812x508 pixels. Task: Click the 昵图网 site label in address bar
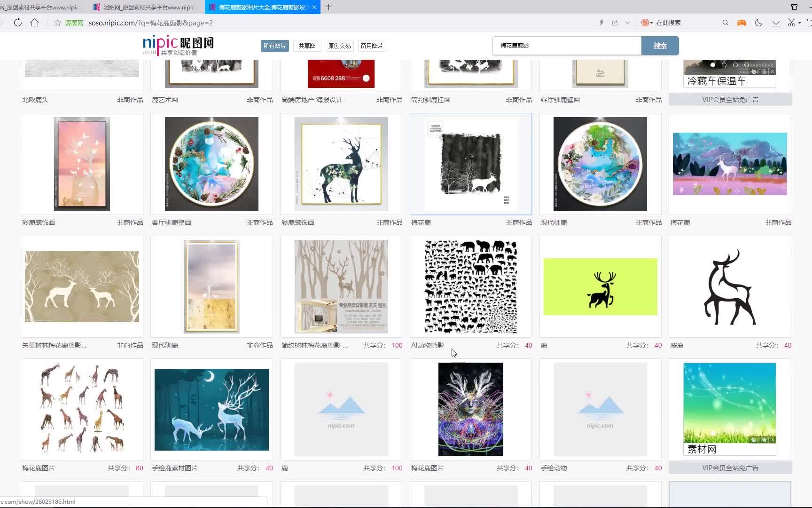point(74,23)
